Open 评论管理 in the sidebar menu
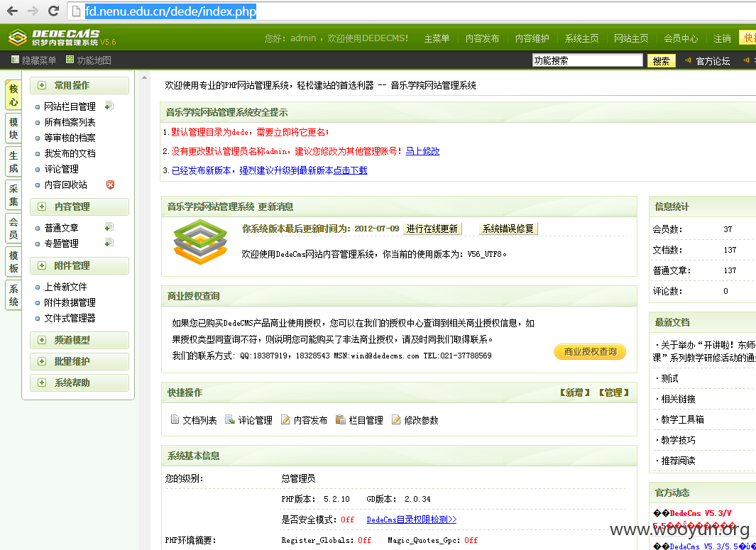The height and width of the screenshot is (550, 756). click(61, 169)
